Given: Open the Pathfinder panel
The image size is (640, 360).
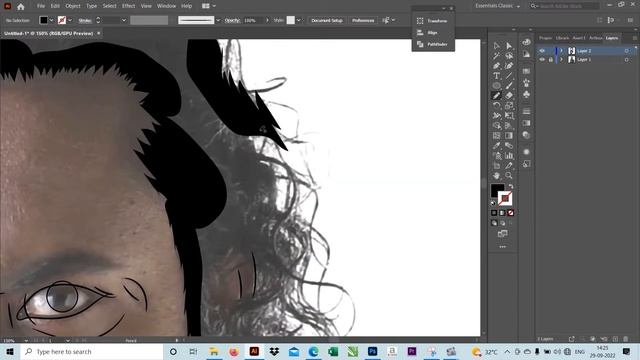Looking at the screenshot, I should pos(433,44).
